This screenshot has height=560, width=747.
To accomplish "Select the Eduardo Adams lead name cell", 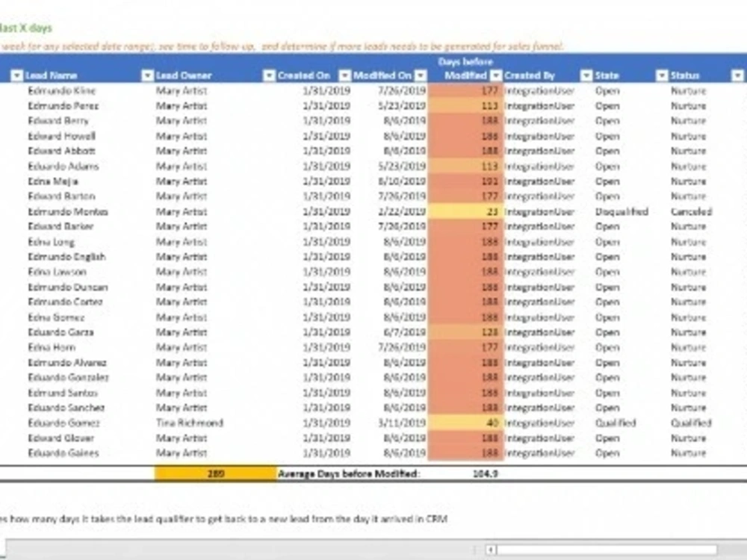I will (63, 167).
